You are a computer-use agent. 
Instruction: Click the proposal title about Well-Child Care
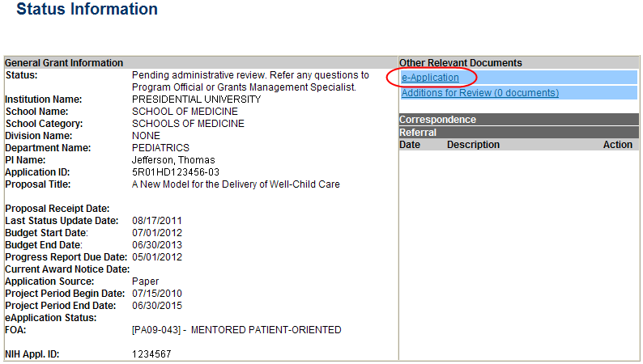[x=236, y=184]
